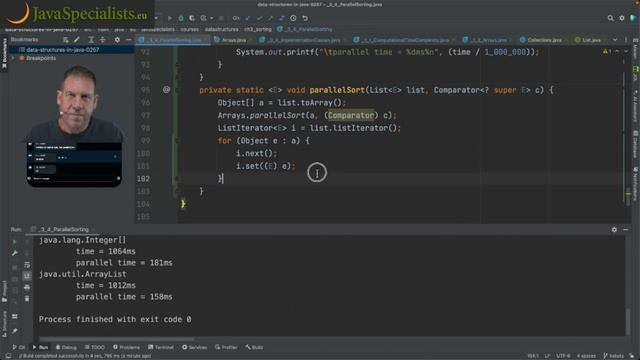Open IDE settings gear in the top-right
The image size is (640, 360).
pyautogui.click(x=622, y=18)
